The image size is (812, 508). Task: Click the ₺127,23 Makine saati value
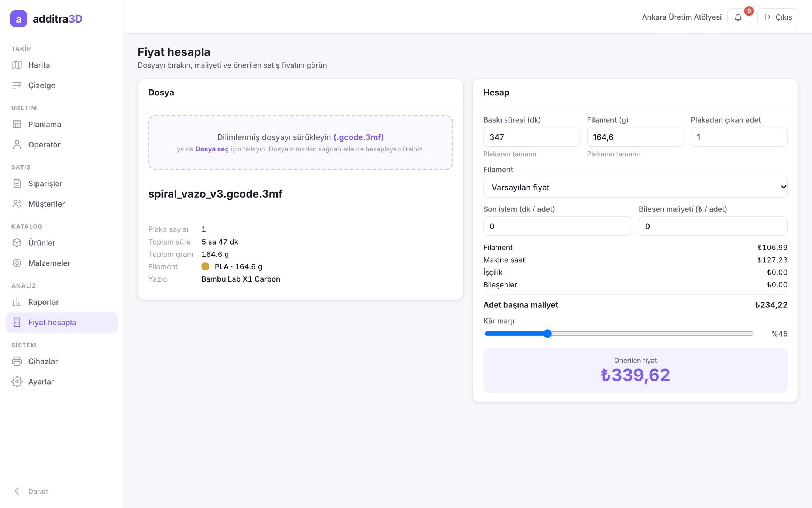pos(772,260)
